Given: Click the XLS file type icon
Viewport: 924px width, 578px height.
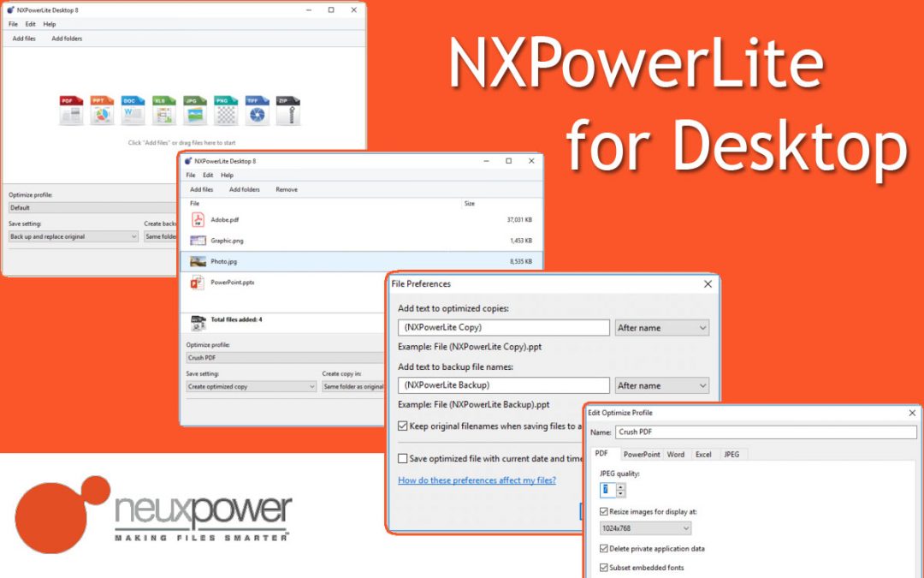Looking at the screenshot, I should point(163,110).
